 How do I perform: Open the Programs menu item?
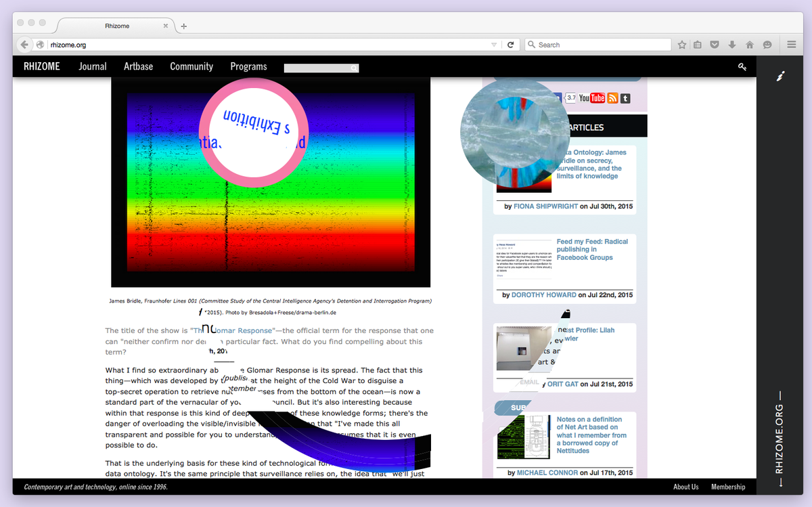click(x=248, y=66)
